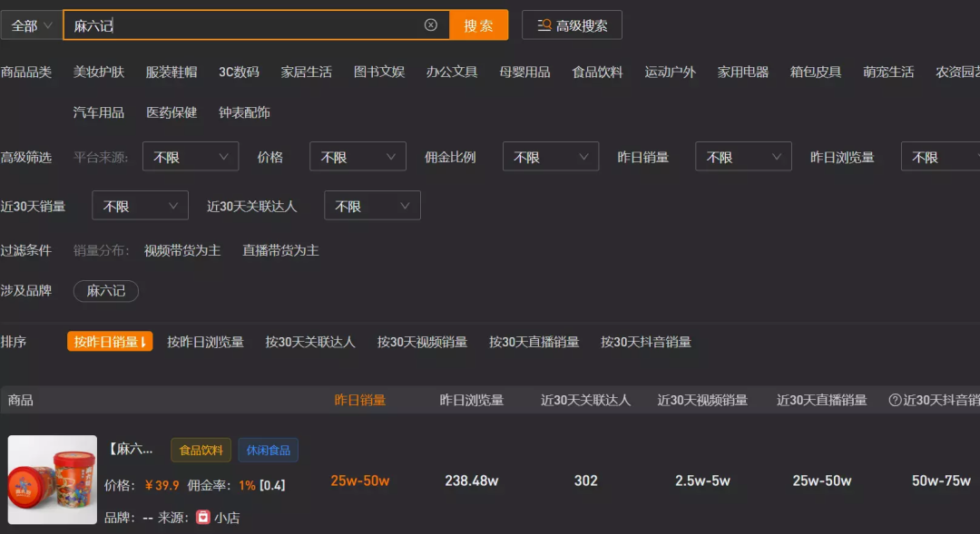Sort by 按30天关联达人
This screenshot has height=534, width=980.
[x=310, y=343]
